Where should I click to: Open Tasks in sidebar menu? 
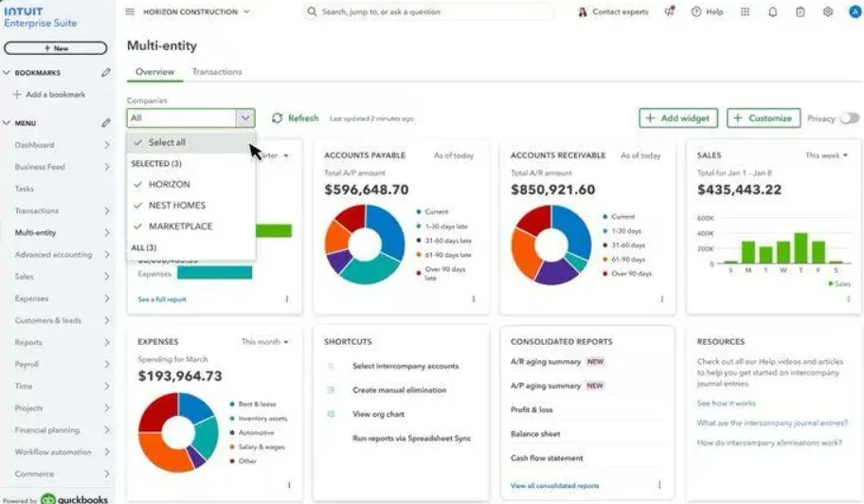(x=25, y=189)
